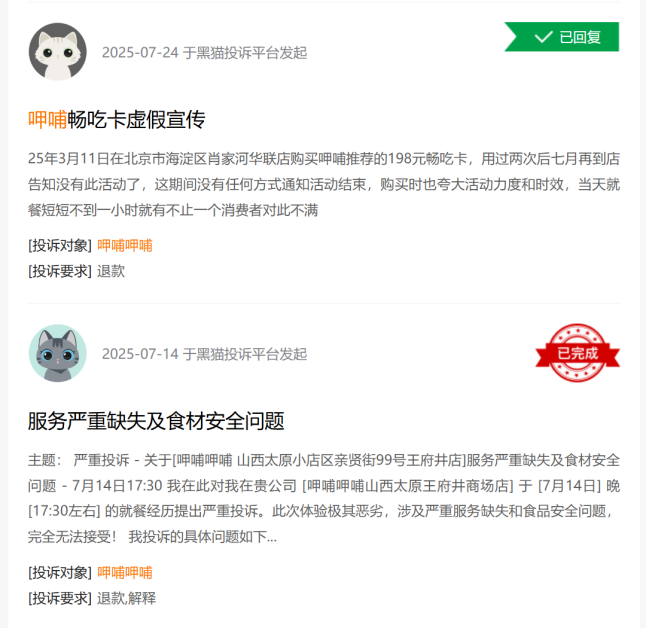The width and height of the screenshot is (647, 629).
Task: Click the green 已回复 status badge
Action: [562, 37]
